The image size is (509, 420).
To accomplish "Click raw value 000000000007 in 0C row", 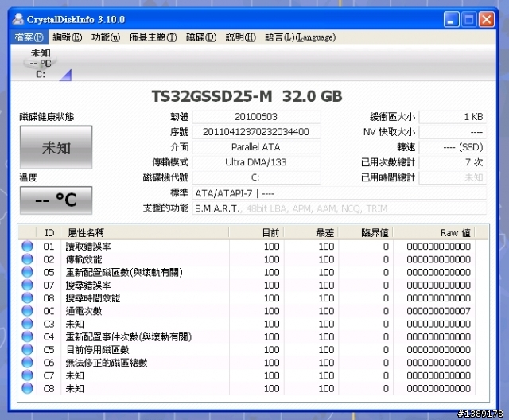I will 438,311.
